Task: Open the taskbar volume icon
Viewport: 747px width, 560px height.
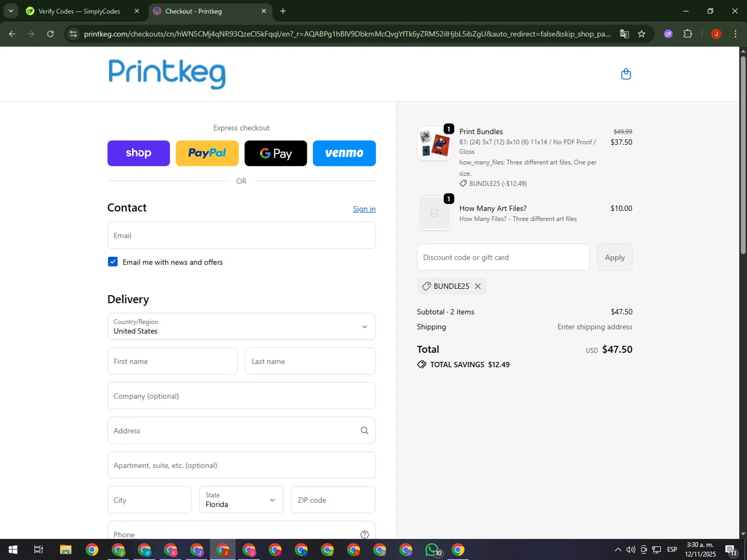Action: [630, 550]
